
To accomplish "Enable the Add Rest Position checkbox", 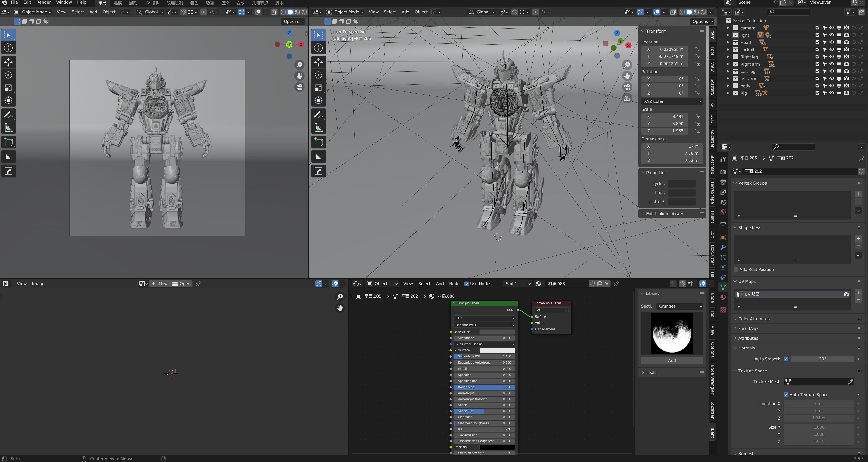I will (x=736, y=269).
